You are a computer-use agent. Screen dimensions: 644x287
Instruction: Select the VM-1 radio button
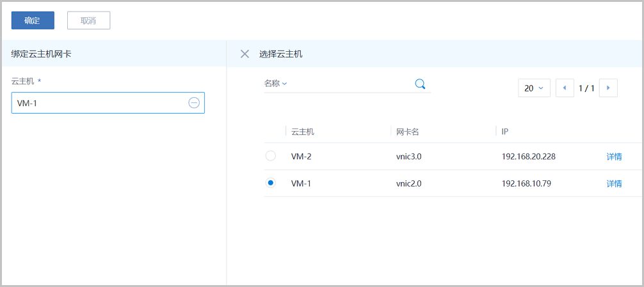point(271,183)
